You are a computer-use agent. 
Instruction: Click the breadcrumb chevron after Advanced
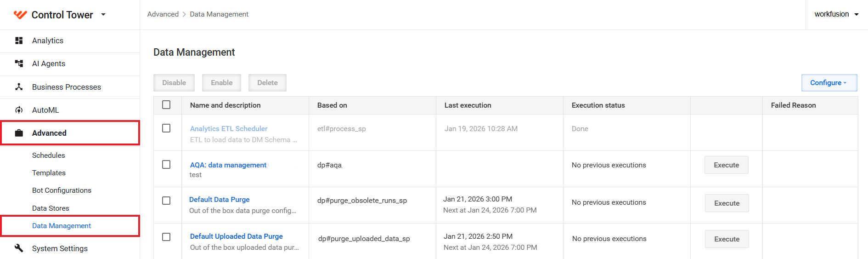point(184,14)
